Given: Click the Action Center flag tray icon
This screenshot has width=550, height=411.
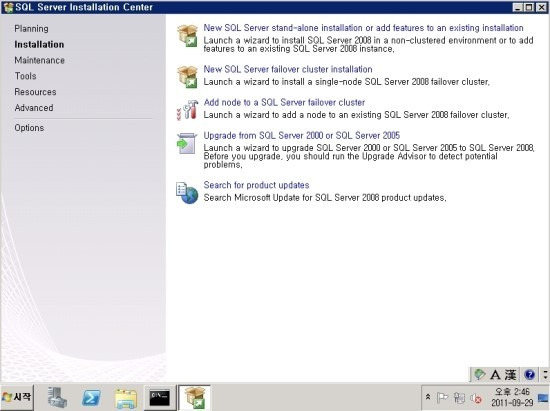Looking at the screenshot, I should tap(442, 398).
